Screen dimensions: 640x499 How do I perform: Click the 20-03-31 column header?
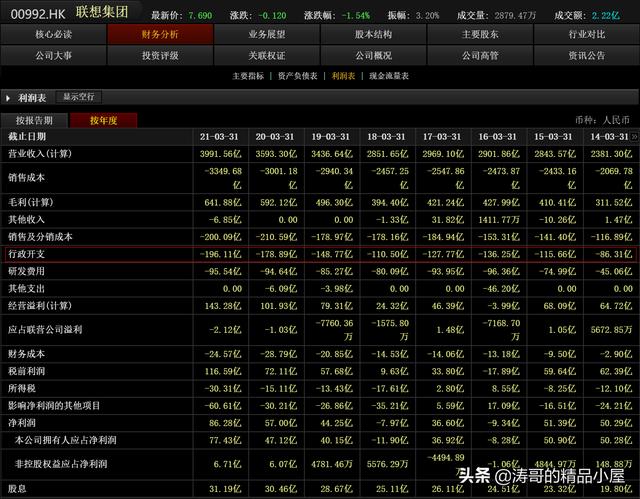point(275,137)
